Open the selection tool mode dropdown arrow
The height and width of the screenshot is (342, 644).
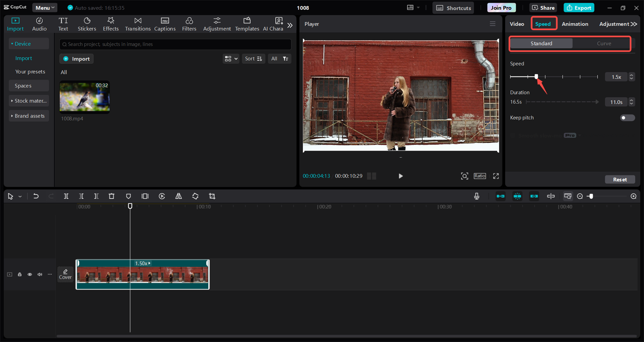click(x=20, y=197)
